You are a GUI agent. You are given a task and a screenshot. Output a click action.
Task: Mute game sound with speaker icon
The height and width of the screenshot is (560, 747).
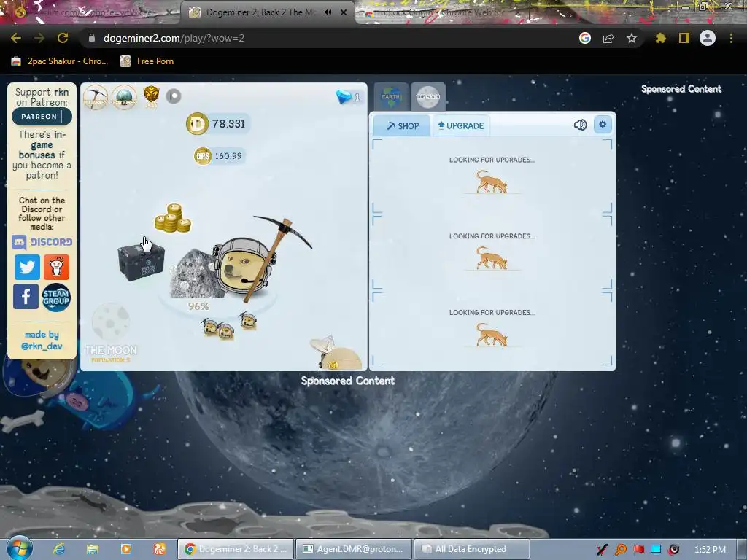580,125
